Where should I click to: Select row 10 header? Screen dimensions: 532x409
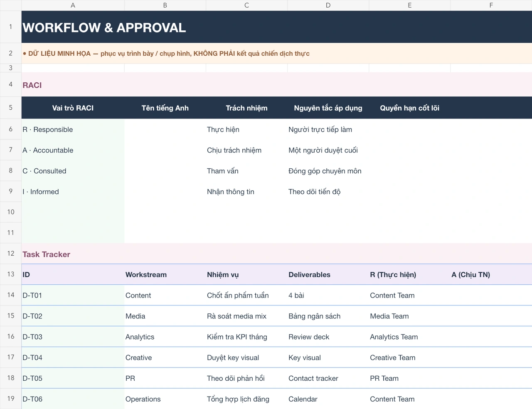(11, 212)
